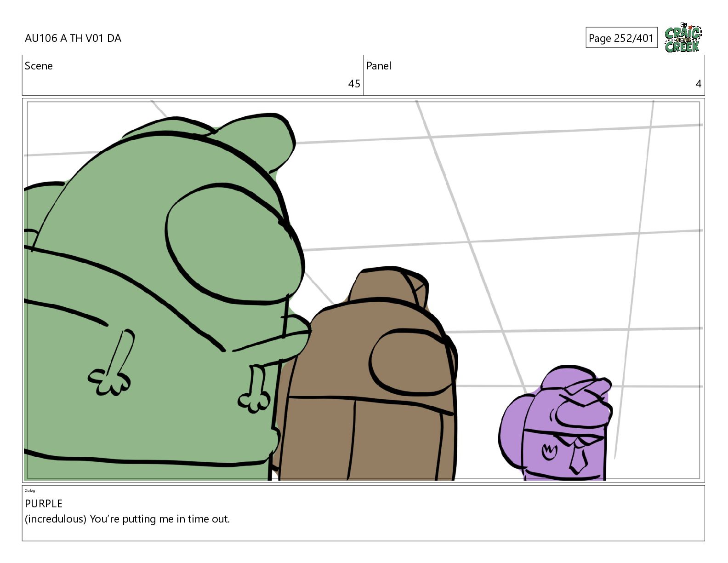Click the Craig of the Creek logo
The image size is (728, 563).
click(x=683, y=37)
